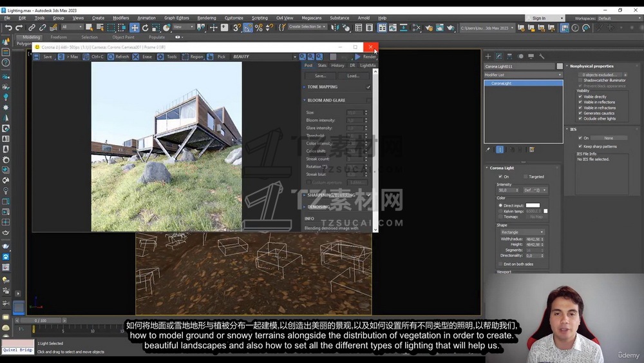The height and width of the screenshot is (363, 644).
Task: Toggle the Angle Snap icon
Action: point(248,28)
